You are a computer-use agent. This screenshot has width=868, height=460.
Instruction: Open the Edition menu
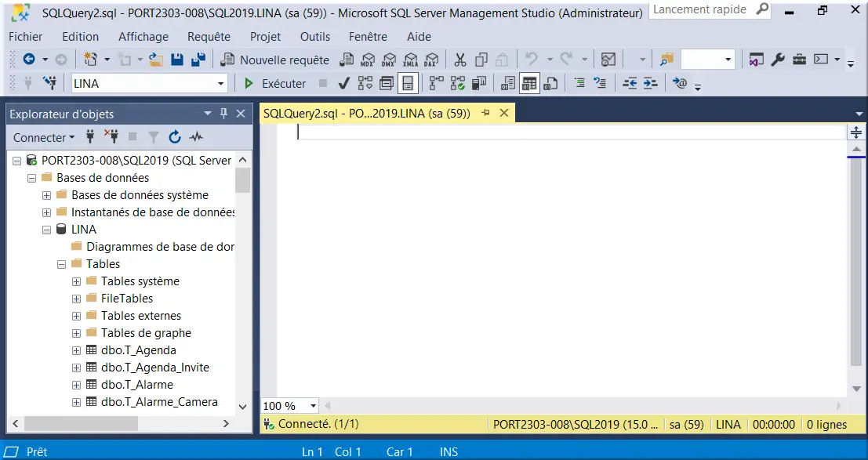[80, 37]
